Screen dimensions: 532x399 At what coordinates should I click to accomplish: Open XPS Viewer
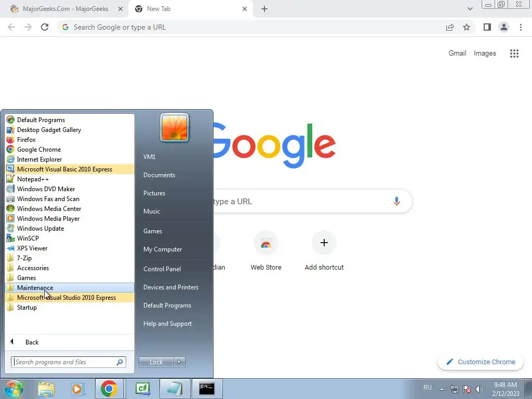70,248
